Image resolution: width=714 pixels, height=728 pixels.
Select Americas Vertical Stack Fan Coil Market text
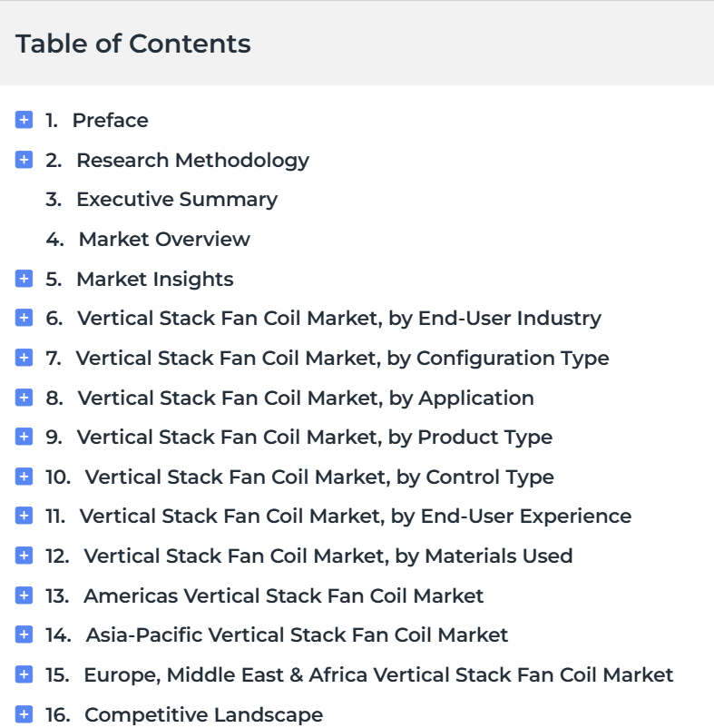coord(283,595)
